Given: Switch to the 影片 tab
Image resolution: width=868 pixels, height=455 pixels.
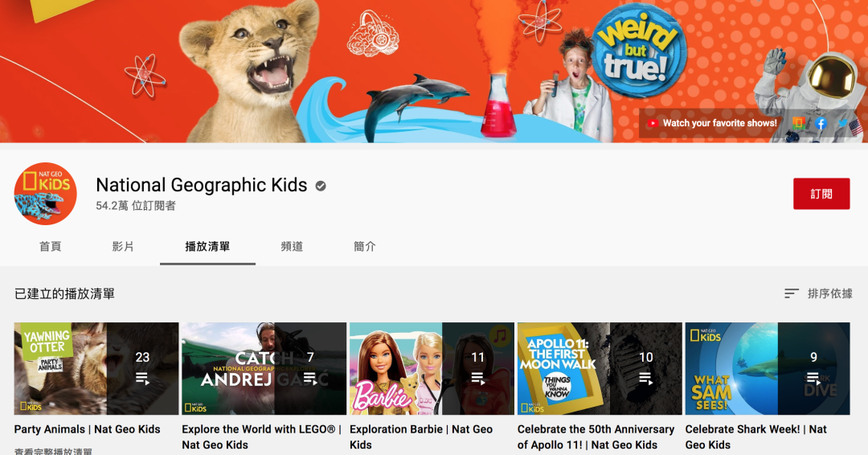Looking at the screenshot, I should point(123,246).
